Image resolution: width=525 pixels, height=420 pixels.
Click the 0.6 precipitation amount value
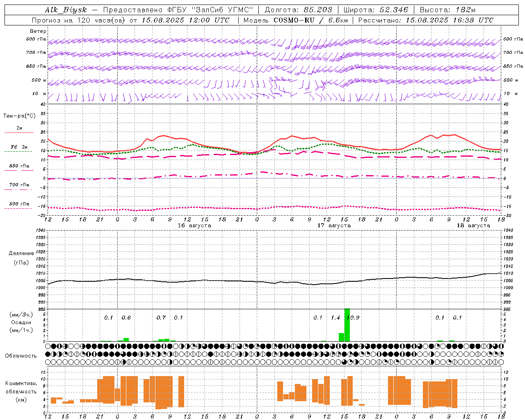coord(126,318)
